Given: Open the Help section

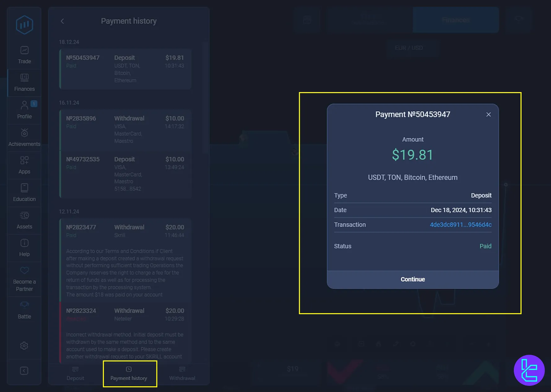Looking at the screenshot, I should pos(24,248).
